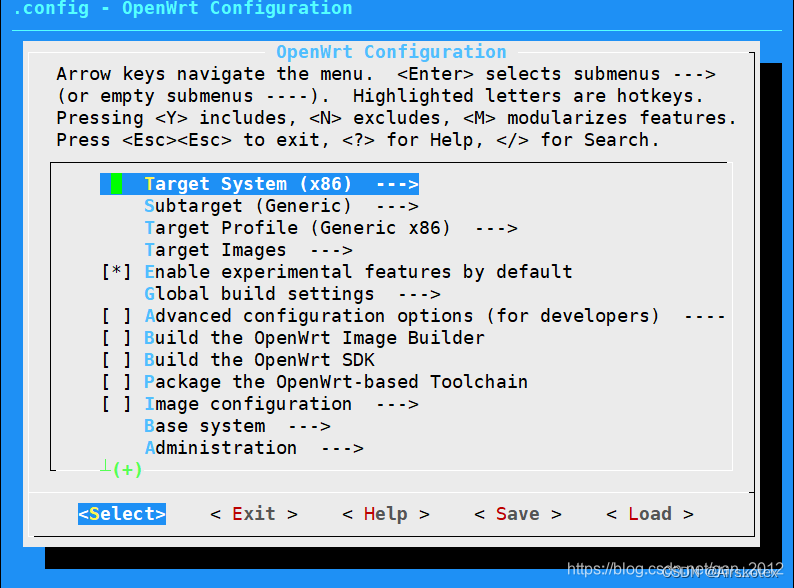Enable Build the OpenWrt SDK option
This screenshot has height=588, width=794.
click(x=116, y=360)
